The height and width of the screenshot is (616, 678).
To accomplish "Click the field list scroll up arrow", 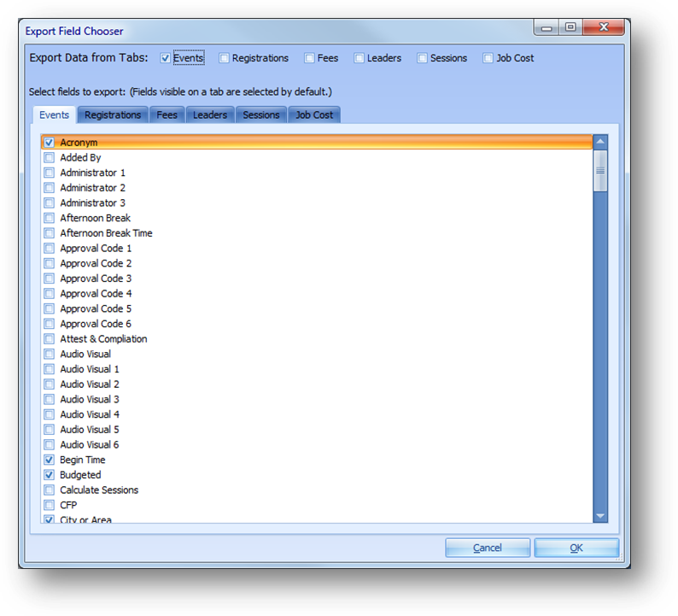I will [600, 142].
